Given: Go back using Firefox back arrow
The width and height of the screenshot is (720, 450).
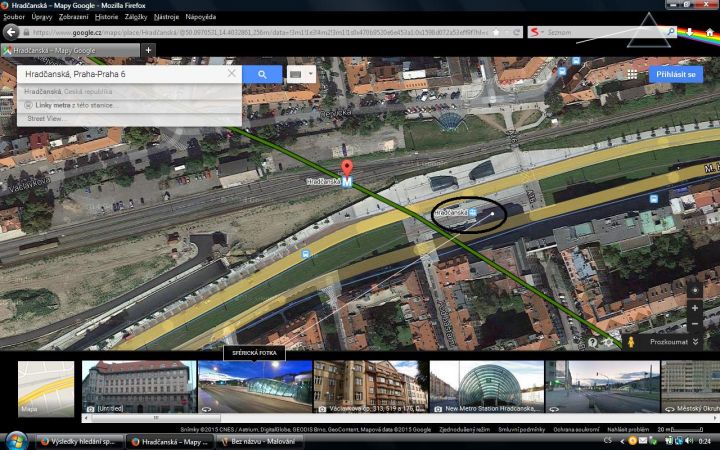Looking at the screenshot, I should (x=11, y=32).
